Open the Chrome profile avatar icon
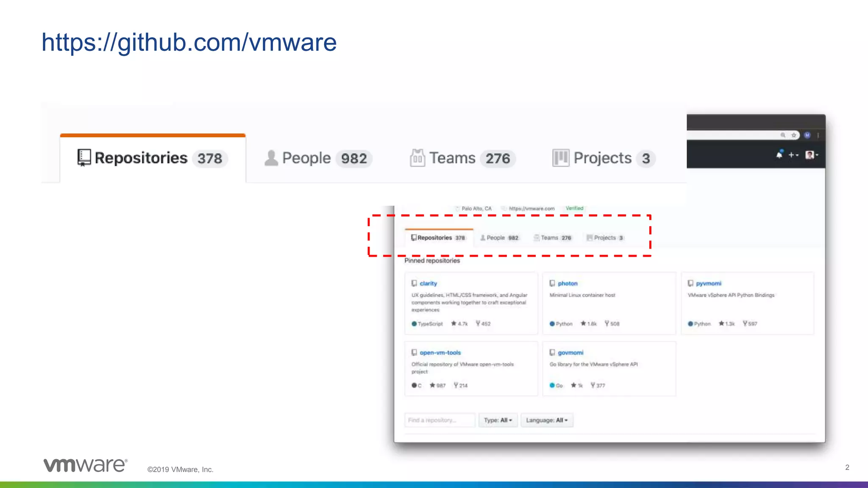 click(x=807, y=135)
